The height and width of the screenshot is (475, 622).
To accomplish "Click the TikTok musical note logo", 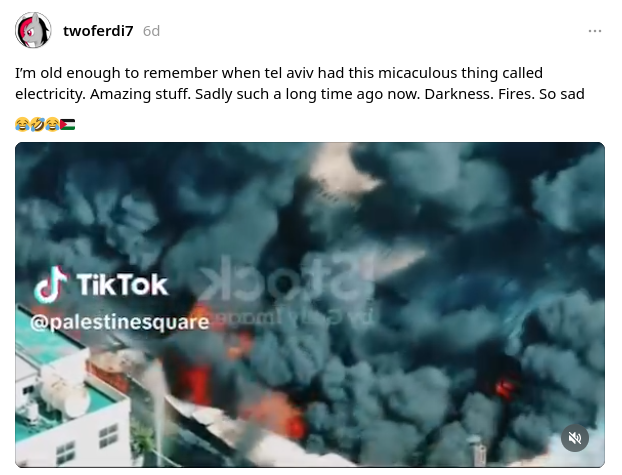I will [x=50, y=285].
